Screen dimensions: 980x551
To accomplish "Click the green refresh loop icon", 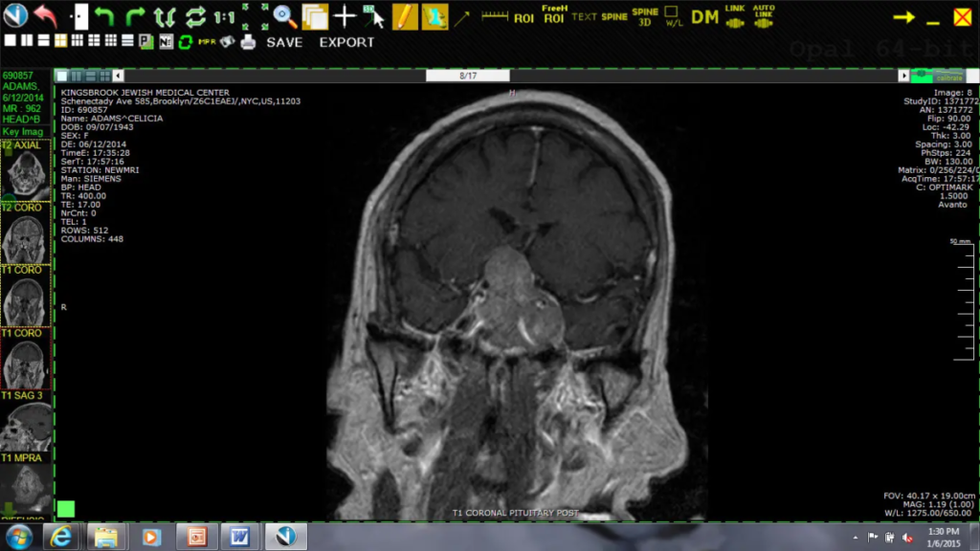I will 185,42.
